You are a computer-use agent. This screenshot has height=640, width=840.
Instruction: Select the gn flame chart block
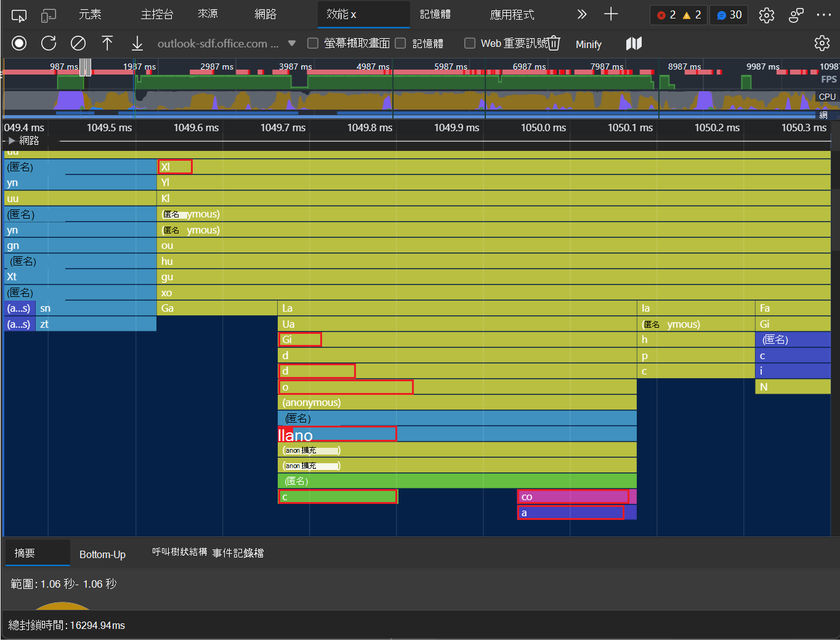click(80, 245)
